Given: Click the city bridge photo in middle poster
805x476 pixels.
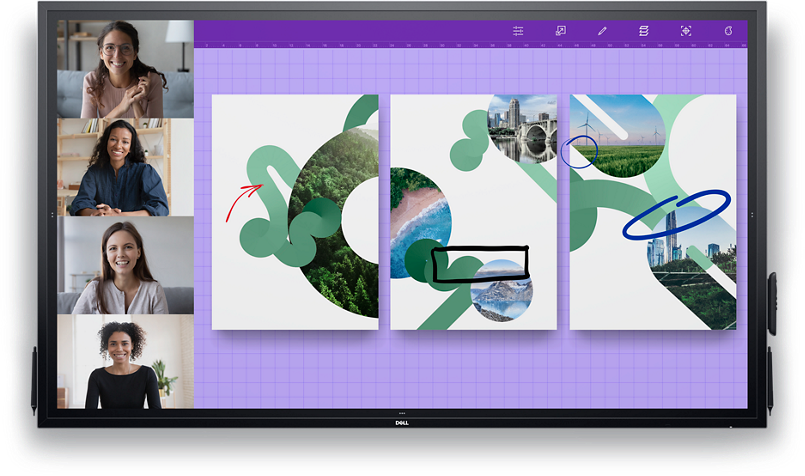Looking at the screenshot, I should [x=522, y=130].
